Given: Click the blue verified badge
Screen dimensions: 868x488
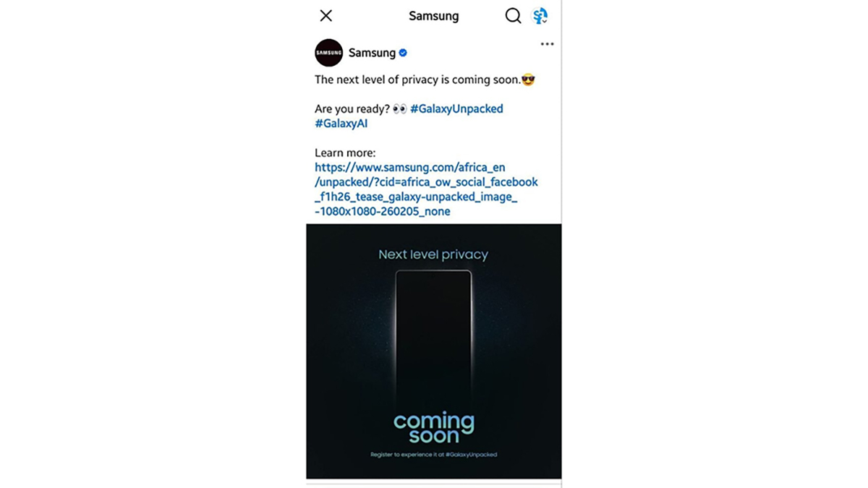Looking at the screenshot, I should (403, 53).
